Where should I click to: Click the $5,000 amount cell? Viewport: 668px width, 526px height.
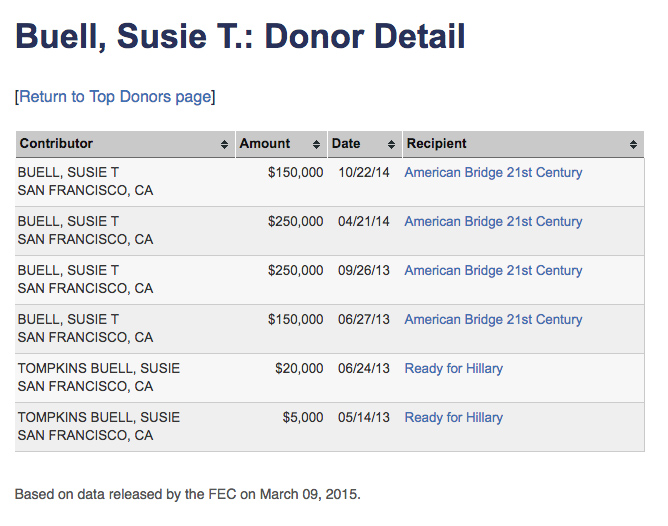point(303,417)
